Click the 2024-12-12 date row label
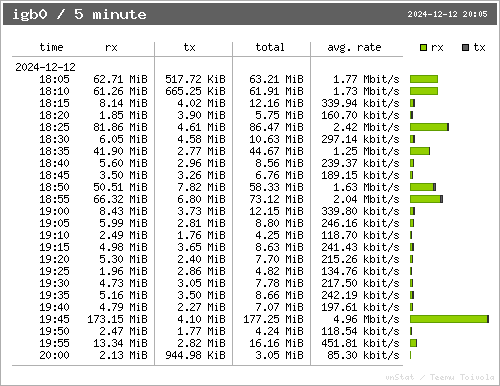Viewport: 500px width, 386px height. coord(45,67)
